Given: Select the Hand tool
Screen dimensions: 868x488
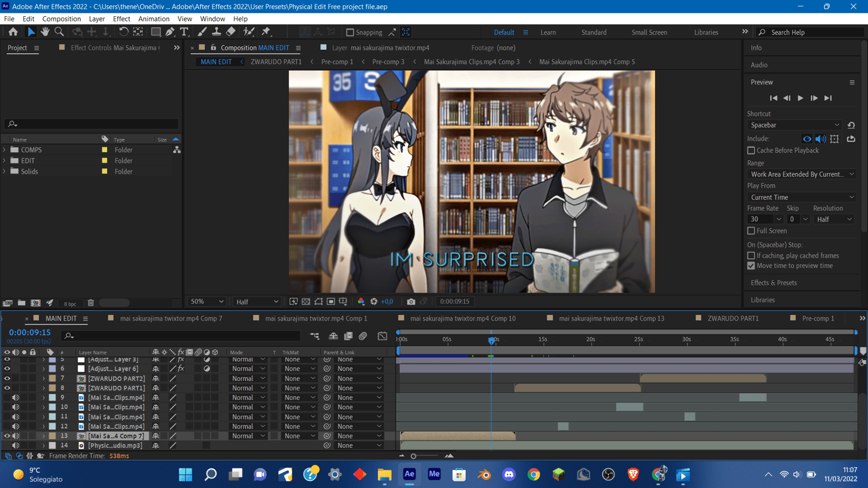Looking at the screenshot, I should coord(45,32).
